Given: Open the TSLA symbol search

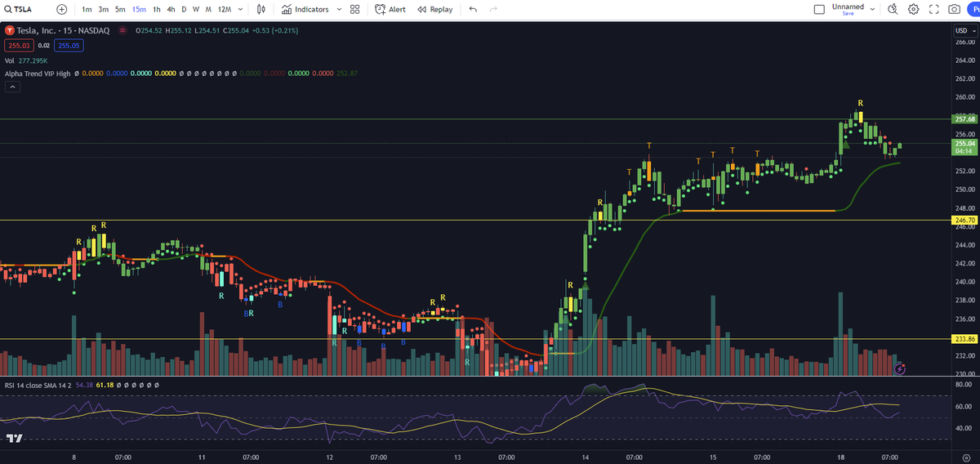Looking at the screenshot, I should tap(18, 9).
